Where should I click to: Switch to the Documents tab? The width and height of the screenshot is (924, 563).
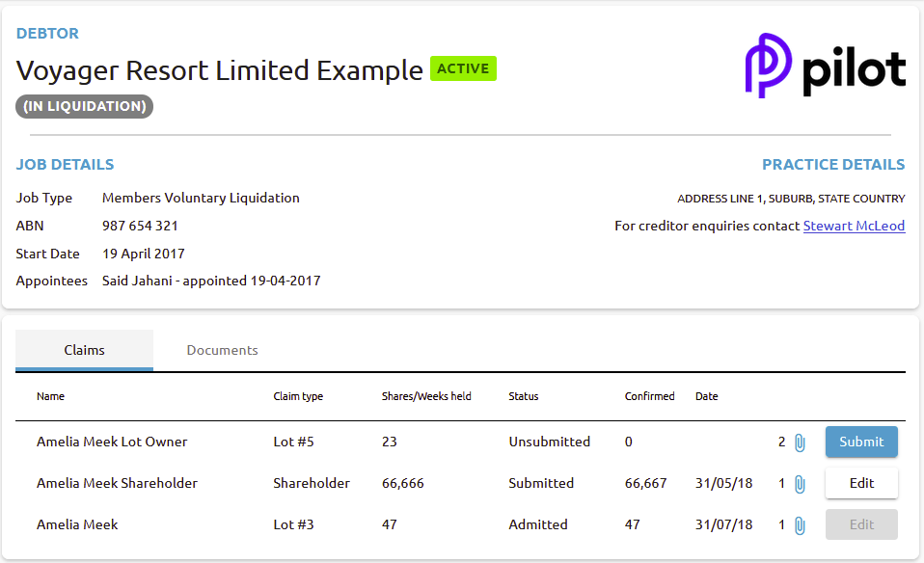pyautogui.click(x=222, y=350)
